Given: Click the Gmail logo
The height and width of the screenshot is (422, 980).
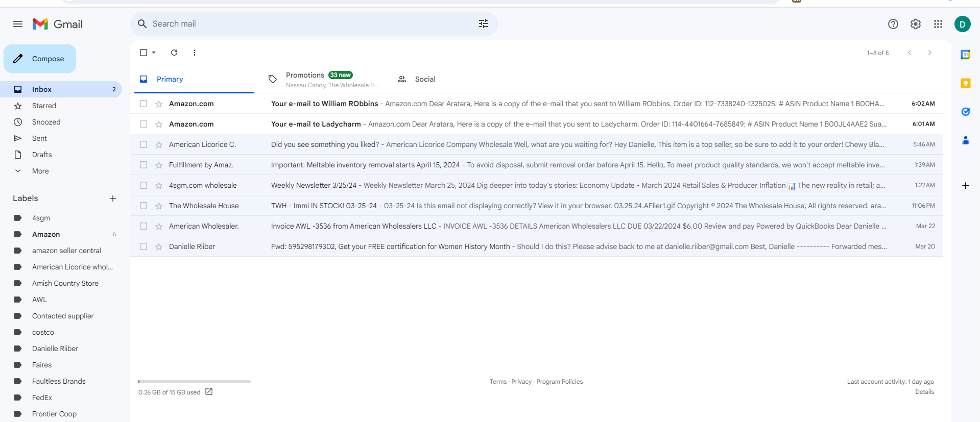Looking at the screenshot, I should coord(58,24).
